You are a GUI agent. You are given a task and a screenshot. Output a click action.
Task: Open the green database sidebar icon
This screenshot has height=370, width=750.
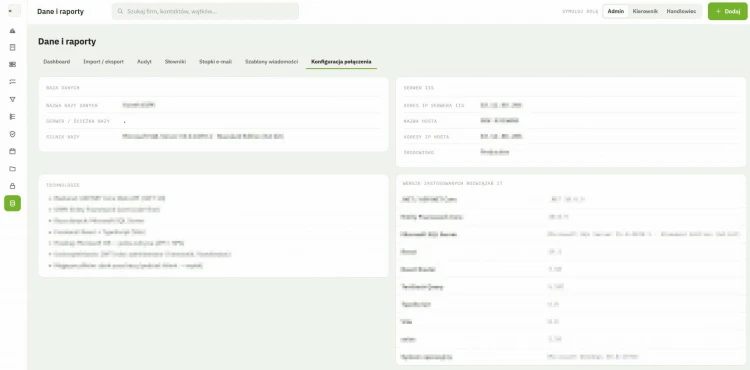click(12, 203)
